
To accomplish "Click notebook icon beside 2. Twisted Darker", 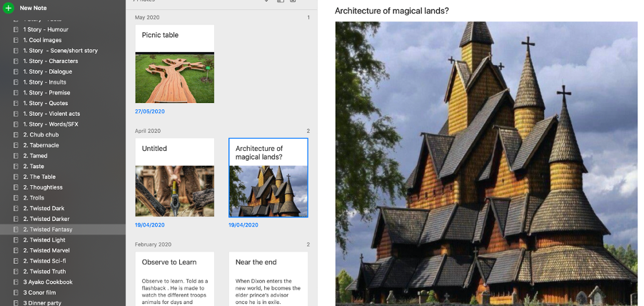I will (x=16, y=219).
